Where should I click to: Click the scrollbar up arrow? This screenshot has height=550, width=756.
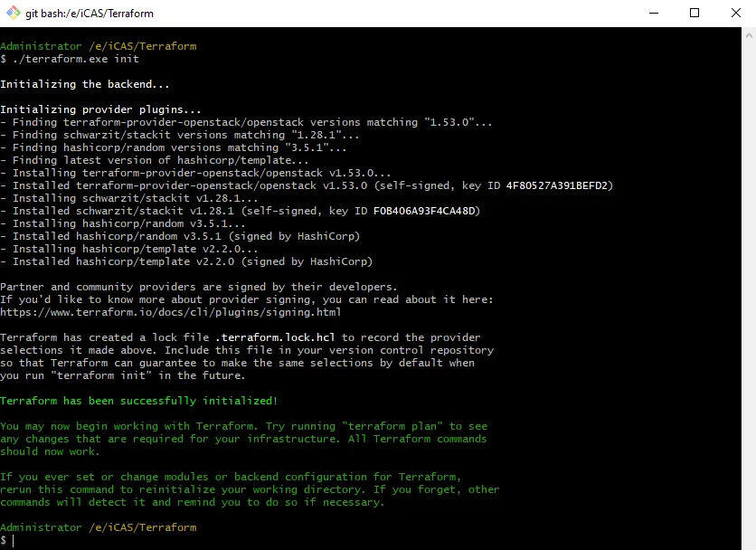(x=749, y=35)
